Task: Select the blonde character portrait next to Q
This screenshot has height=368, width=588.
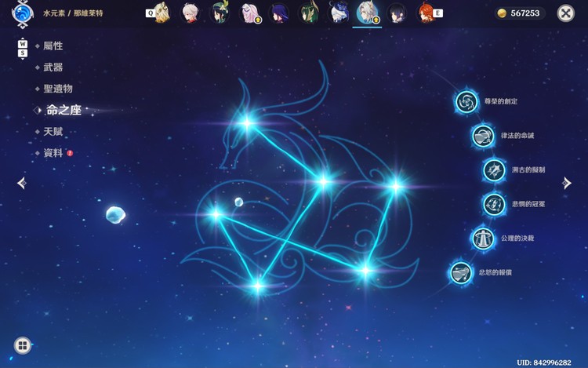Action: (x=163, y=13)
